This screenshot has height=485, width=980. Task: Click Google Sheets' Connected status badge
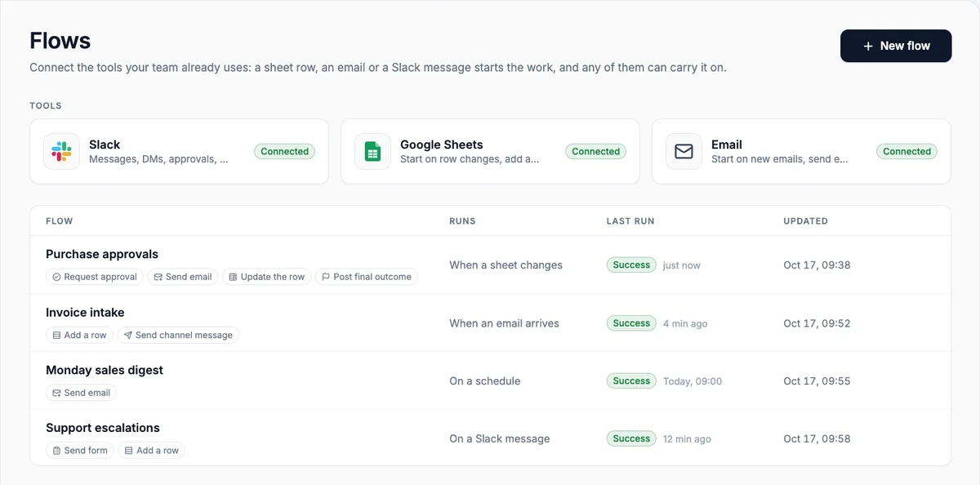(595, 151)
